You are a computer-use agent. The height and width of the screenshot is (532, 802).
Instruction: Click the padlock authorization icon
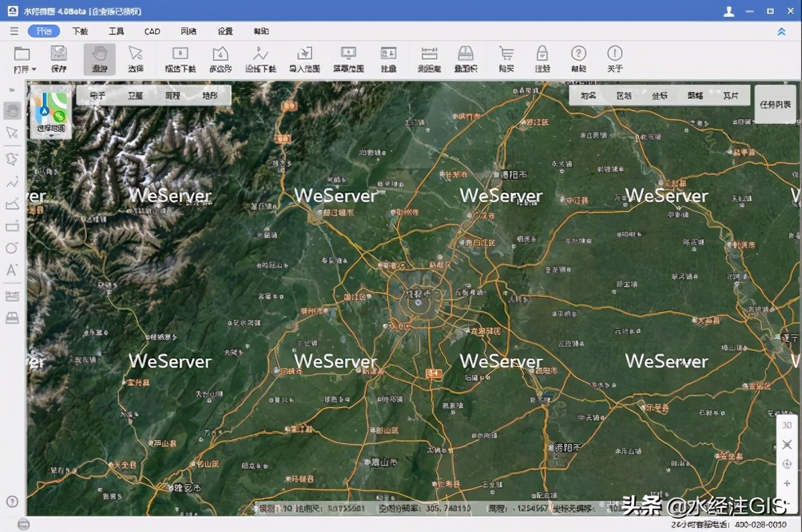coord(543,54)
